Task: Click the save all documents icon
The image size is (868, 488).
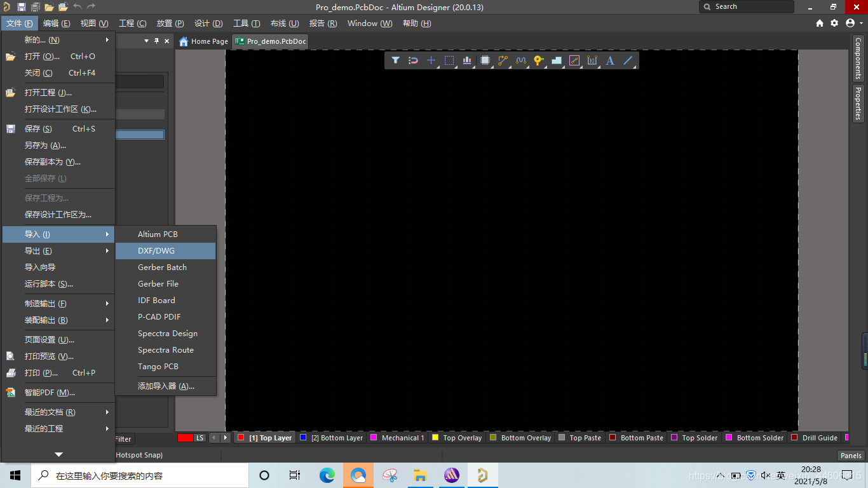Action: pos(35,7)
